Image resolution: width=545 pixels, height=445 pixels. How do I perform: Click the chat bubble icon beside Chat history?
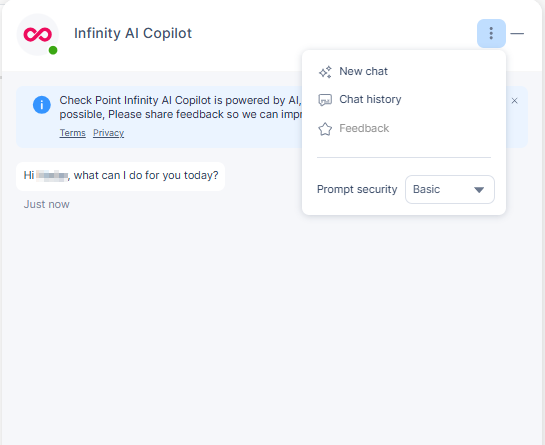(x=325, y=100)
